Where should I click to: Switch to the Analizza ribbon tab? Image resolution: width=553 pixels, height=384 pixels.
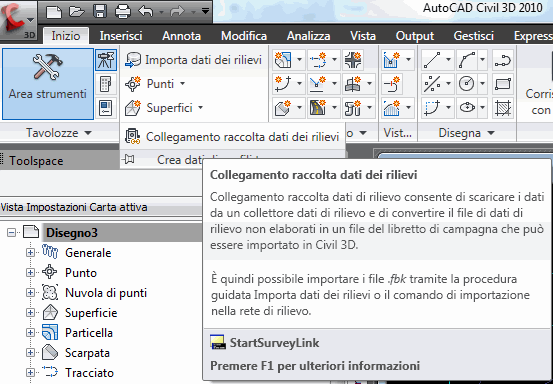pyautogui.click(x=308, y=36)
